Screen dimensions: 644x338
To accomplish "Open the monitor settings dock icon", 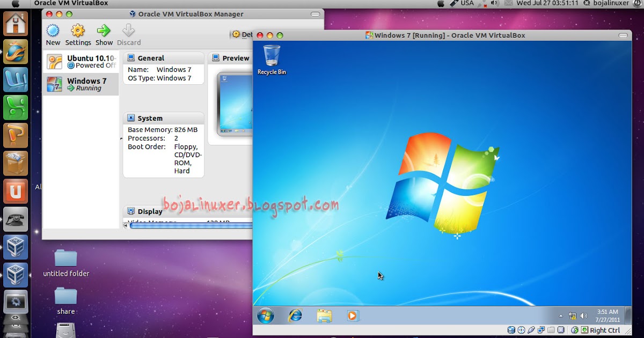I will coord(16,302).
